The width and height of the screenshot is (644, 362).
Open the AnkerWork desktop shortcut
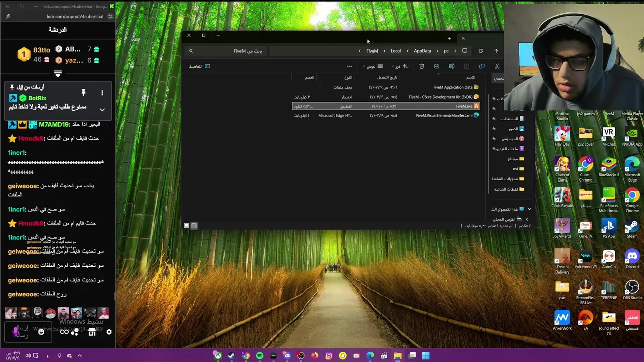tap(562, 321)
